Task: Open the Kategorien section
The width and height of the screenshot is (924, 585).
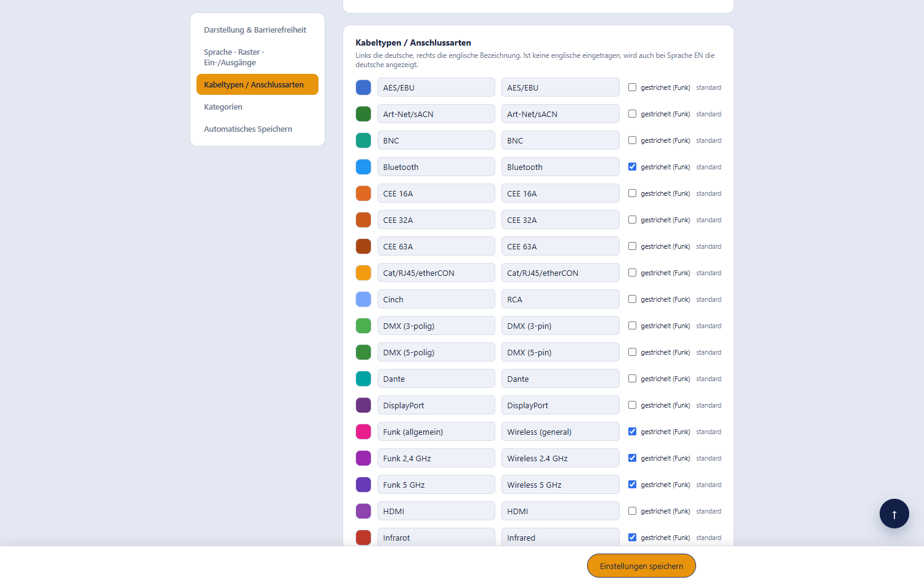Action: coord(257,107)
